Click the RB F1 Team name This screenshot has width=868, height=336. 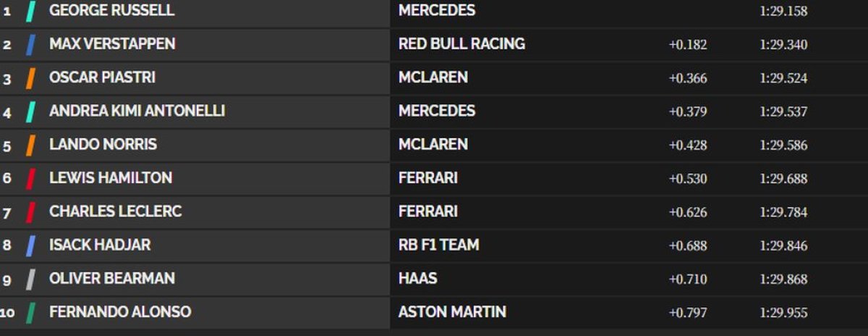click(438, 245)
